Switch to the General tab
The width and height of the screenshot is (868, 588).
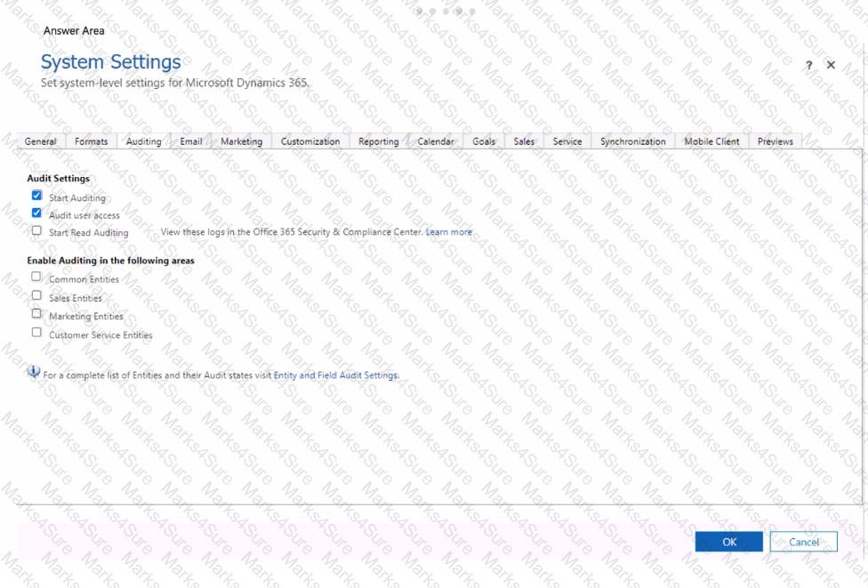(x=40, y=141)
